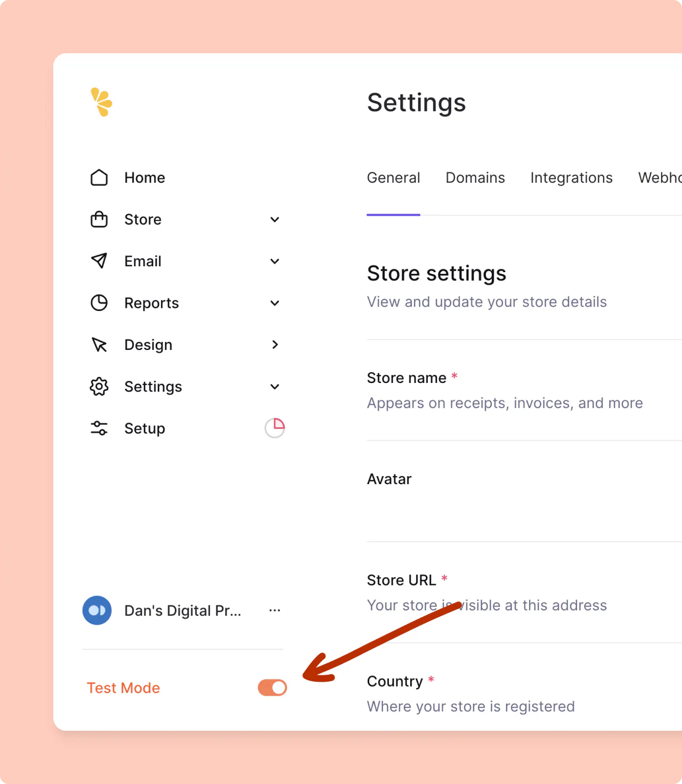The height and width of the screenshot is (784, 682).
Task: Click the Setup progress circle indicator
Action: tap(275, 428)
